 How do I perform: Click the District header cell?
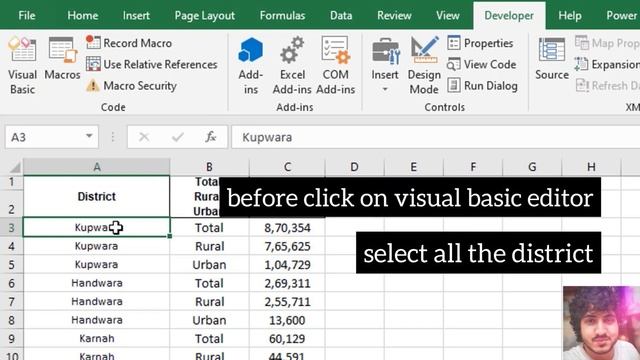tap(96, 196)
